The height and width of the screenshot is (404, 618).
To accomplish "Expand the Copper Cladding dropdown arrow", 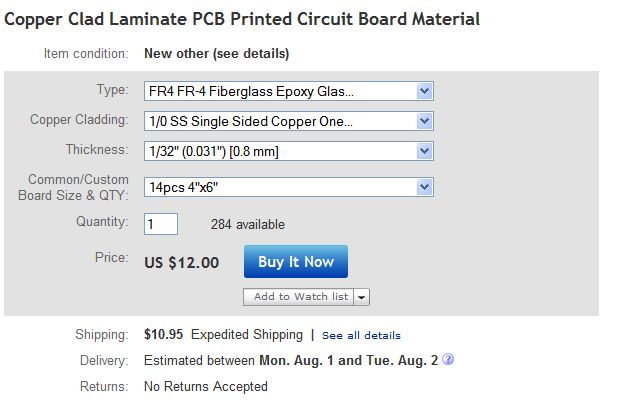I will 424,121.
